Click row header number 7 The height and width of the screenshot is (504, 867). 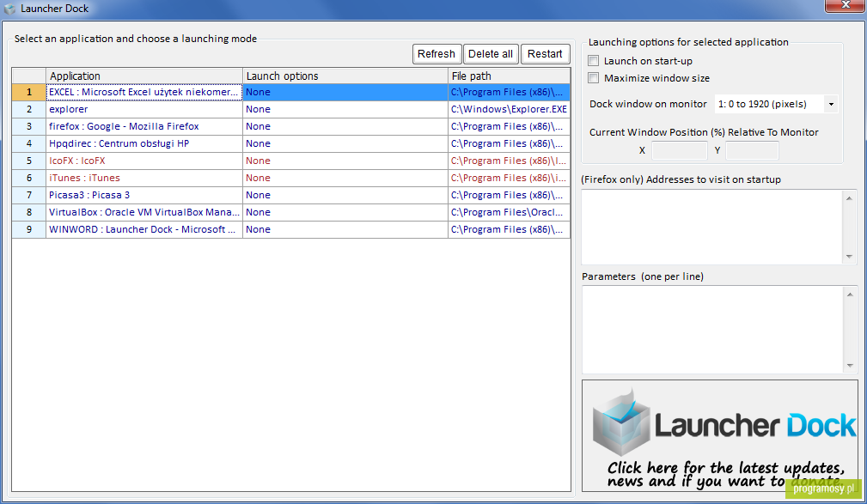28,195
